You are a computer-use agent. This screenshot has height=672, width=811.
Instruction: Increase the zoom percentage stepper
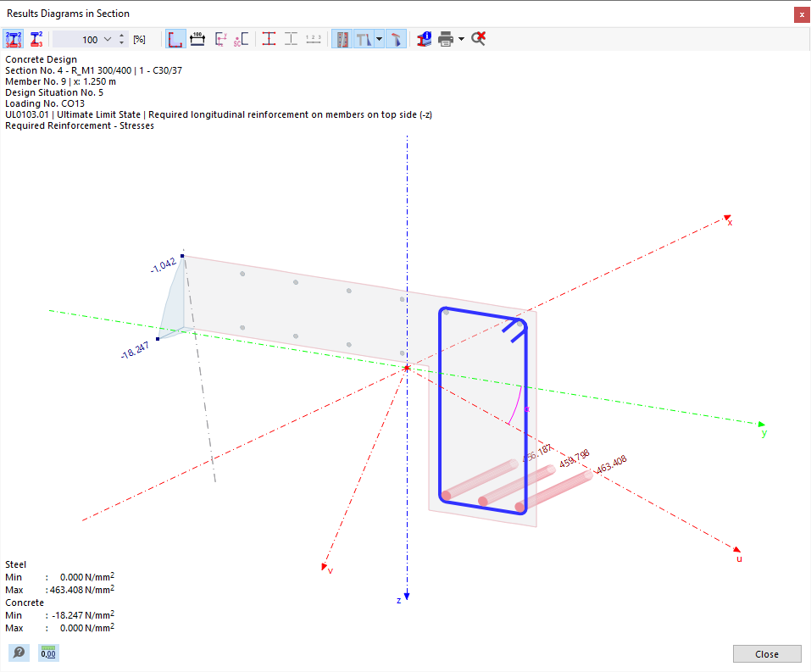tap(121, 36)
